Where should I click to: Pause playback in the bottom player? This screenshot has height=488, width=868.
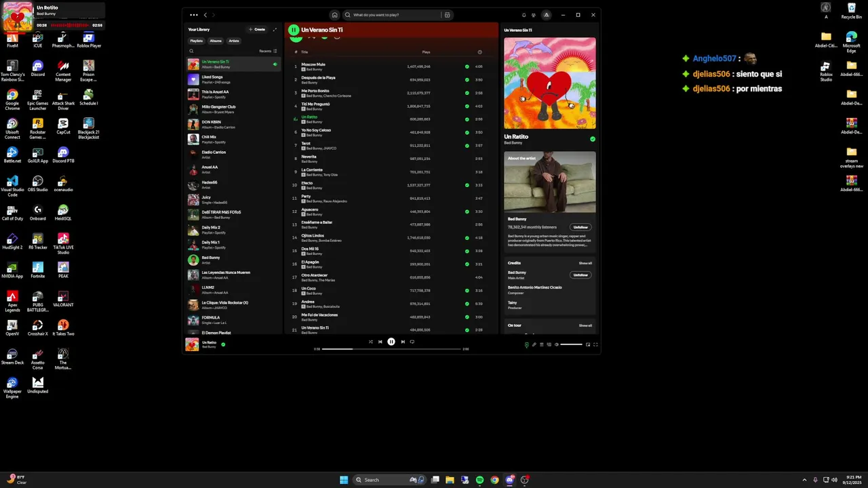click(x=391, y=342)
